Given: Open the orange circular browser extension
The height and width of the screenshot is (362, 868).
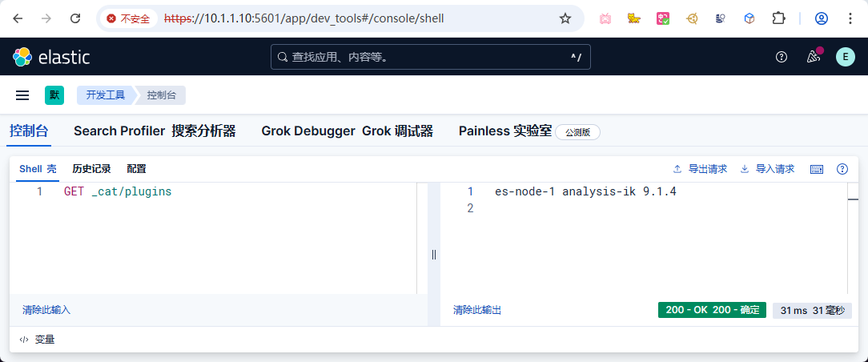Looking at the screenshot, I should 692,18.
